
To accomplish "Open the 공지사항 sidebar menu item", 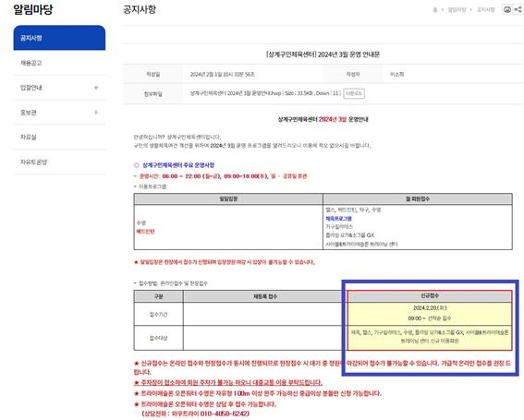I will 59,38.
